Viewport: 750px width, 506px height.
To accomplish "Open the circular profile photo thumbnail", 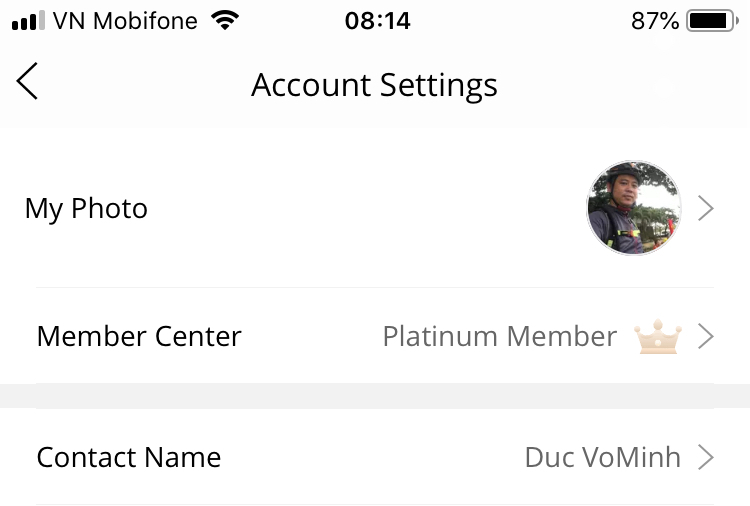I will click(634, 208).
